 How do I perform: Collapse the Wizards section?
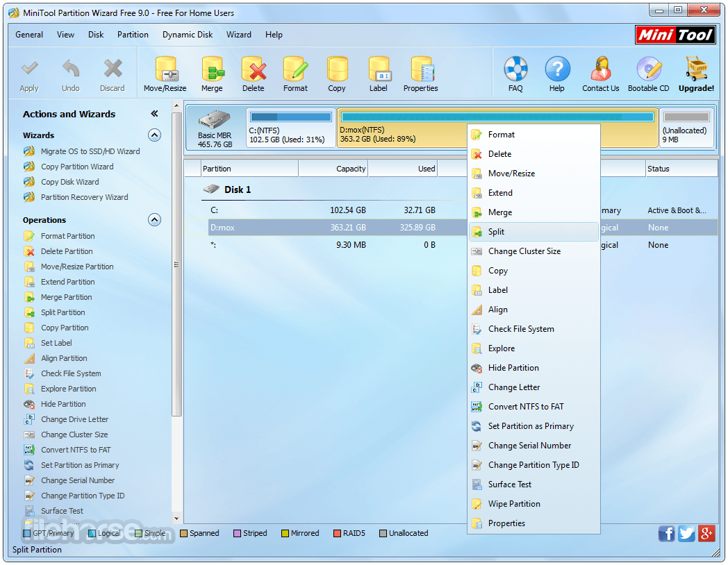(154, 135)
